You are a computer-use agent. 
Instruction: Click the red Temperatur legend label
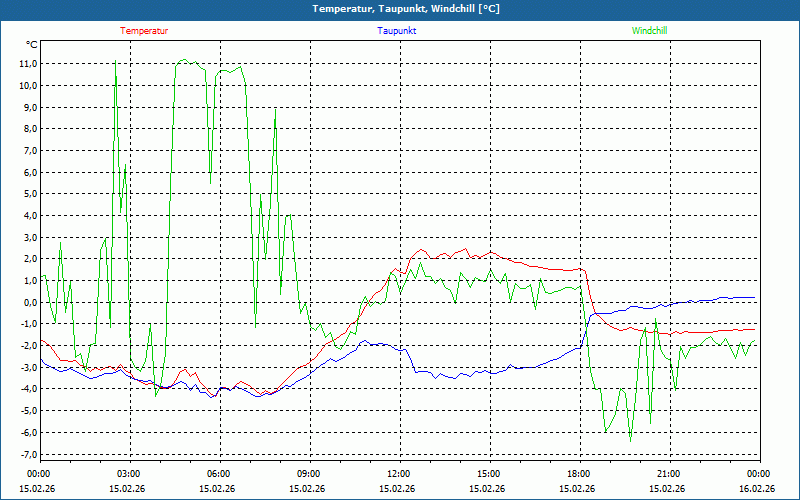click(144, 31)
